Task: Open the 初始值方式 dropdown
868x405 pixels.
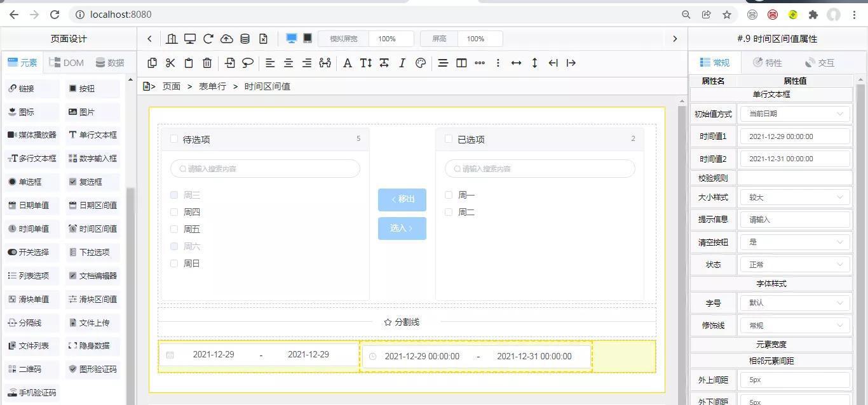Action: (x=795, y=114)
